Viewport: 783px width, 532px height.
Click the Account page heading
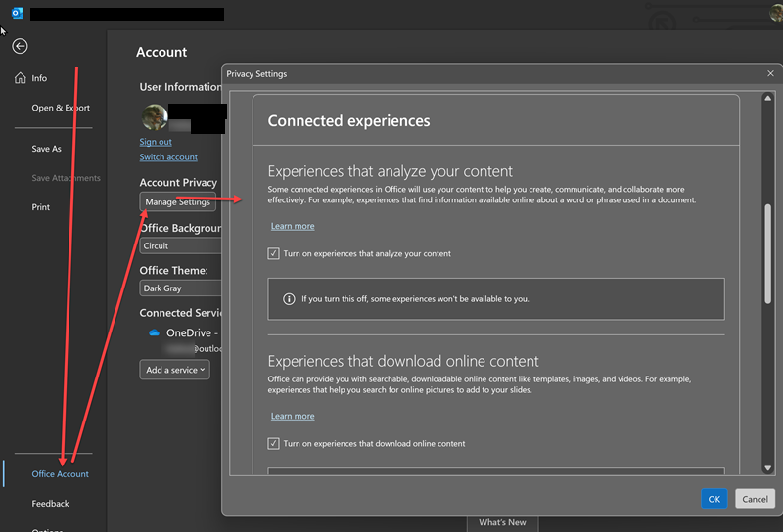coord(161,52)
